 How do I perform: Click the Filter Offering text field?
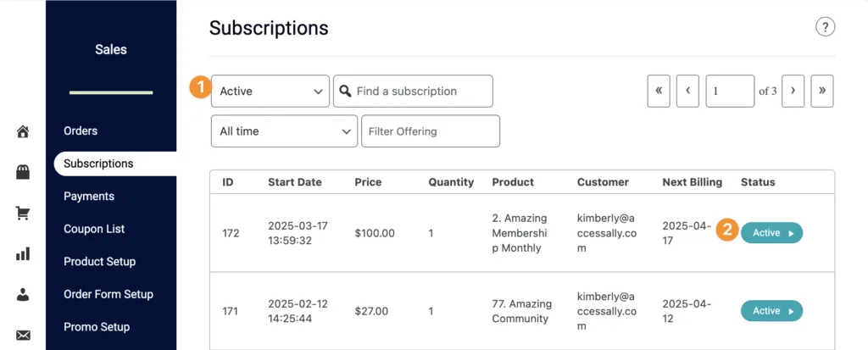(430, 131)
